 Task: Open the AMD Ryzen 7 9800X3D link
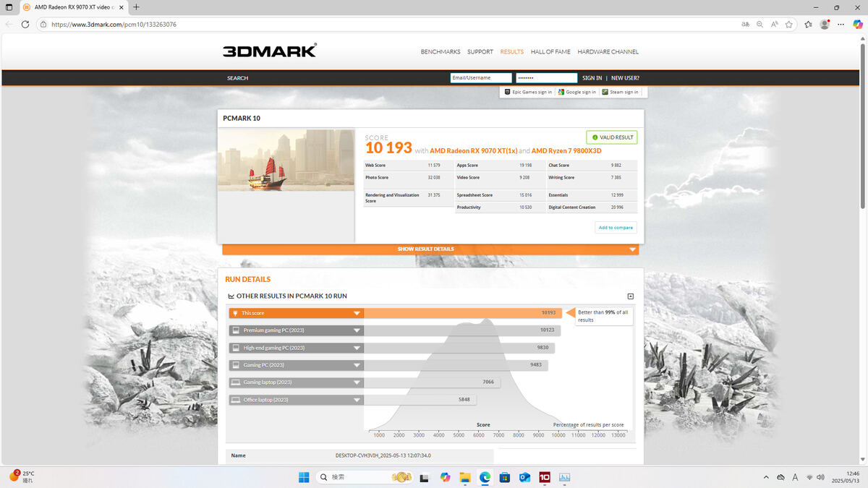566,150
